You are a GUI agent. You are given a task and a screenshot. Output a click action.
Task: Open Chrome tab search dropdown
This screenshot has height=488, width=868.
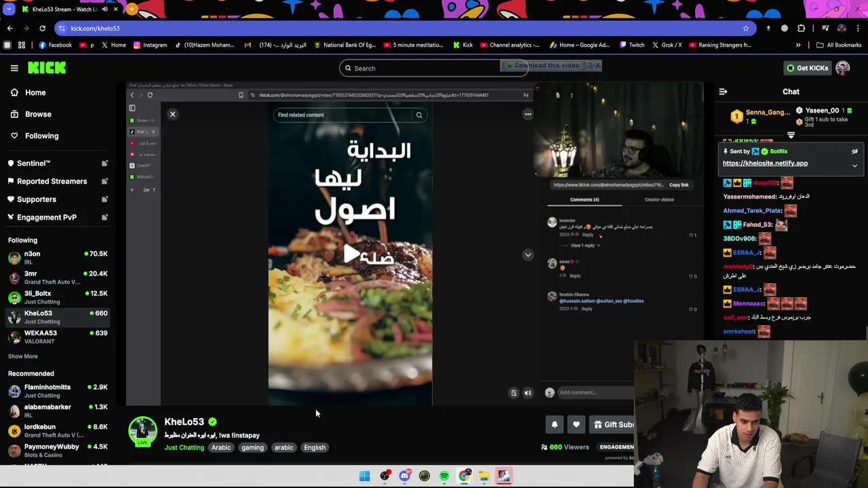coord(9,9)
